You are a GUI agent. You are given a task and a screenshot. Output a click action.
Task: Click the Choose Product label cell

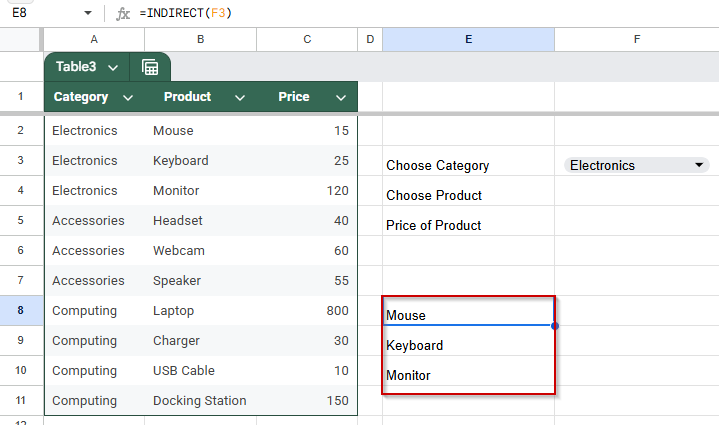(x=469, y=191)
